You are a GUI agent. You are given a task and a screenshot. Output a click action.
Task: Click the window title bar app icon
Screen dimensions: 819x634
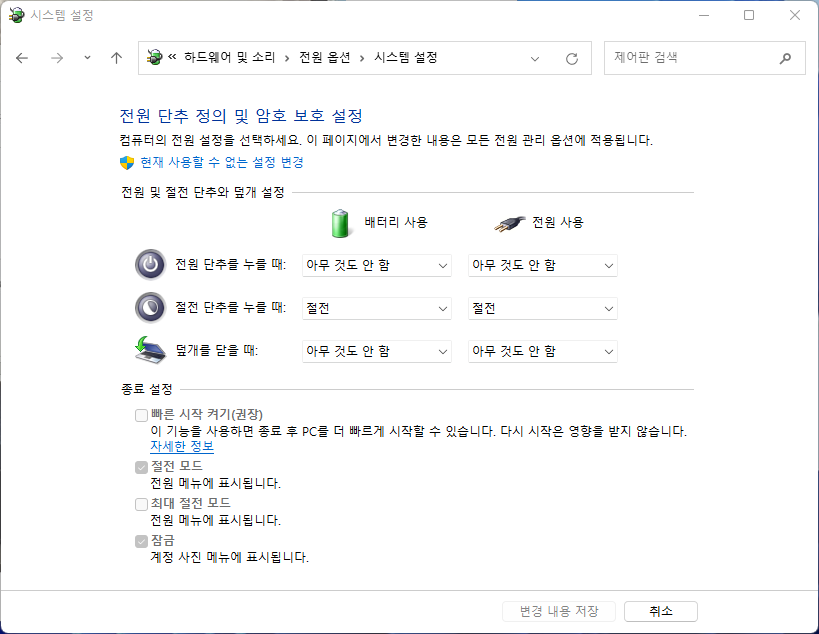click(x=16, y=15)
